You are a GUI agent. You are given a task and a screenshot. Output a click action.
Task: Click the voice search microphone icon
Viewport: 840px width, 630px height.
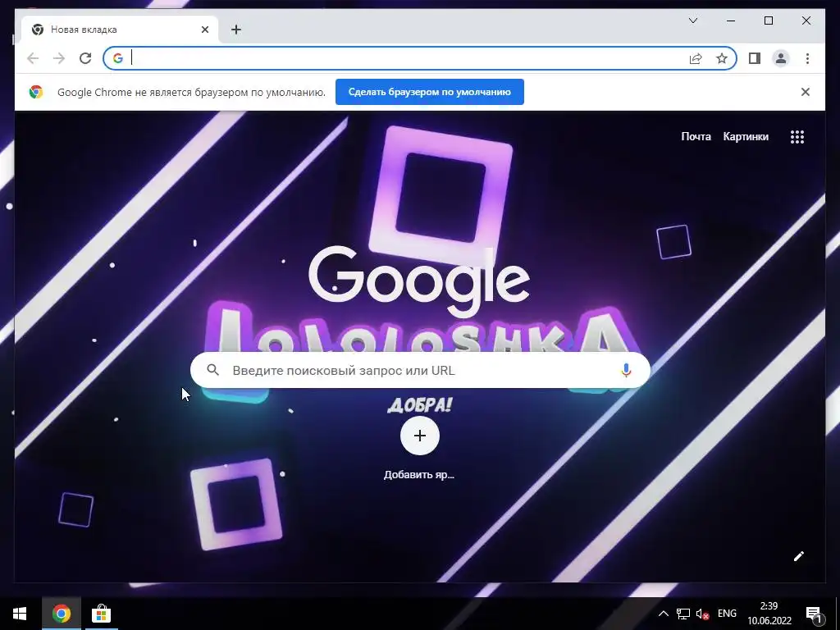click(x=626, y=370)
